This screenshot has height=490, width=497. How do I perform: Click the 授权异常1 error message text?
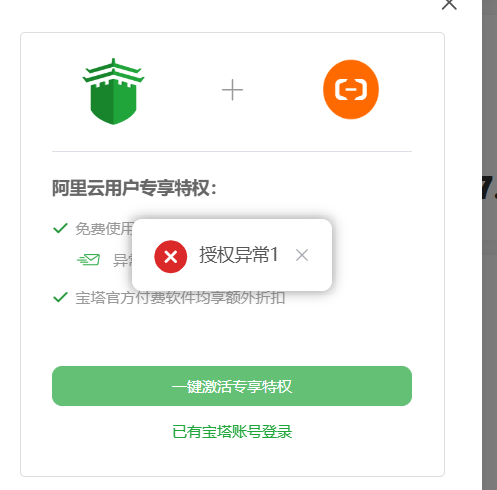pyautogui.click(x=239, y=255)
